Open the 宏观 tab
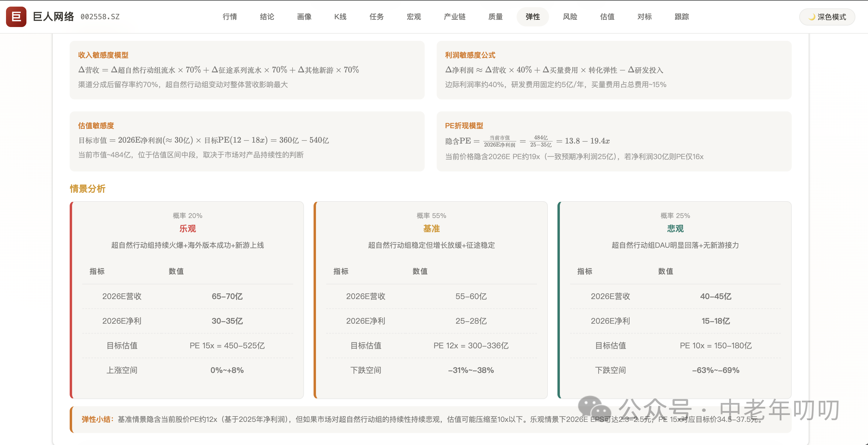Screen dimensions: 868x445 pos(414,17)
